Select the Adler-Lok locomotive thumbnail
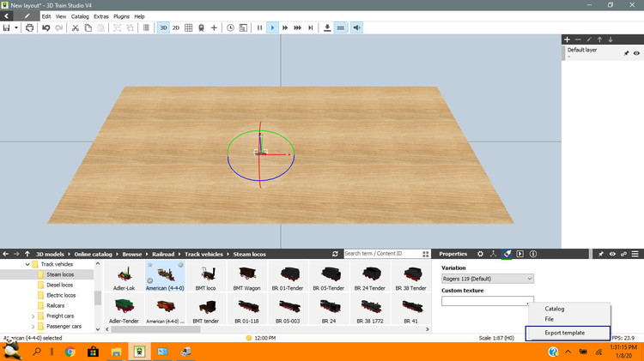644x361 pixels. 124,277
